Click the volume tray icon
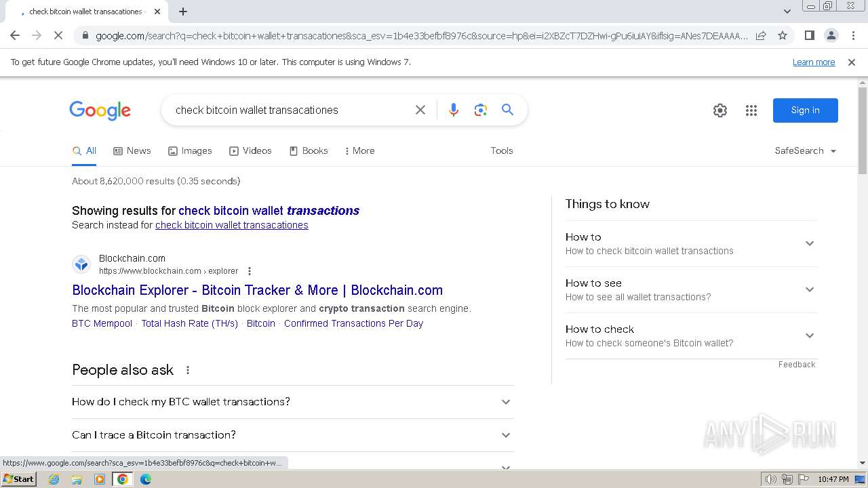 pyautogui.click(x=771, y=479)
